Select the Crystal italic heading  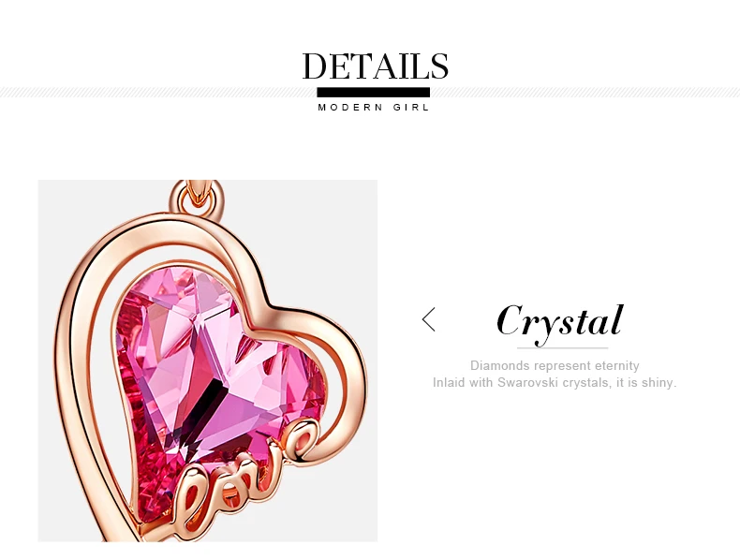tap(560, 322)
